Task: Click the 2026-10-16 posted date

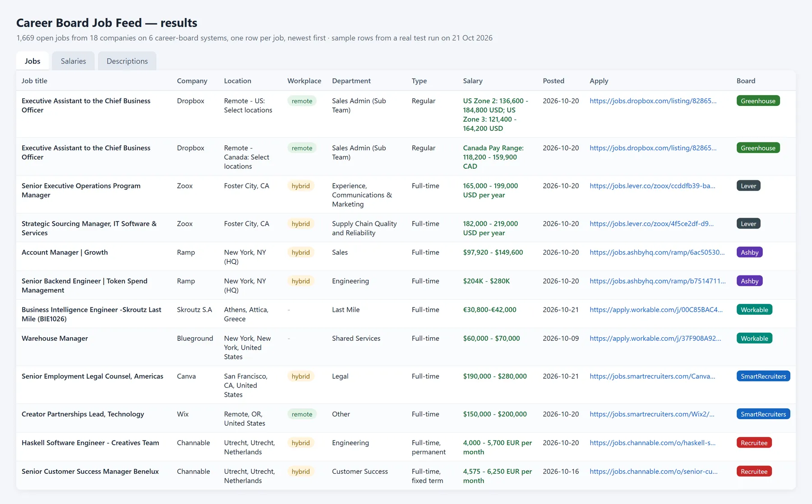Action: [561, 472]
